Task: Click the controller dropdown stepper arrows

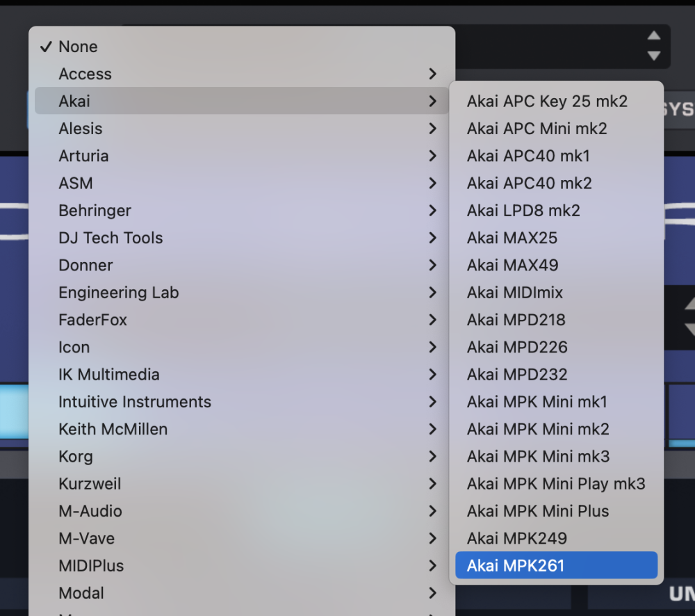Action: pos(653,46)
